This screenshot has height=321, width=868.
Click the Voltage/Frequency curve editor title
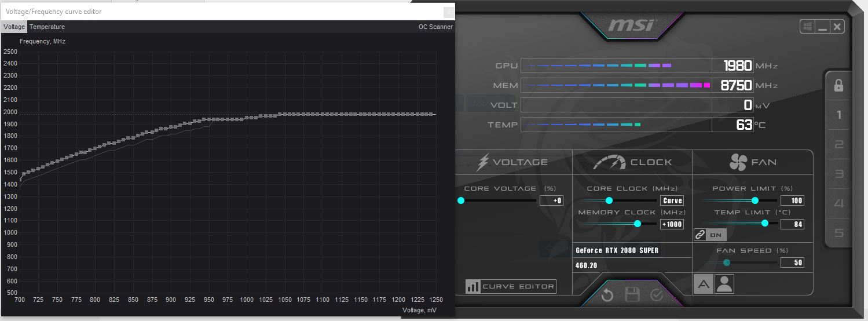53,12
